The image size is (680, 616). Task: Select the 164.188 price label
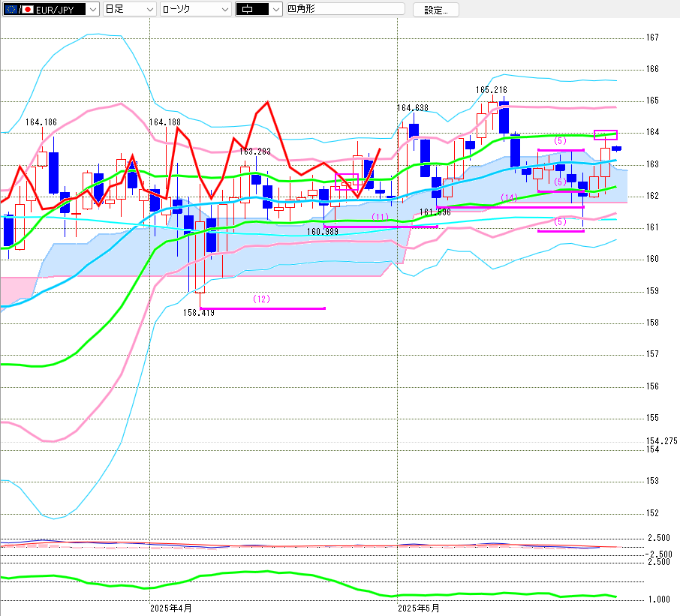[165, 122]
